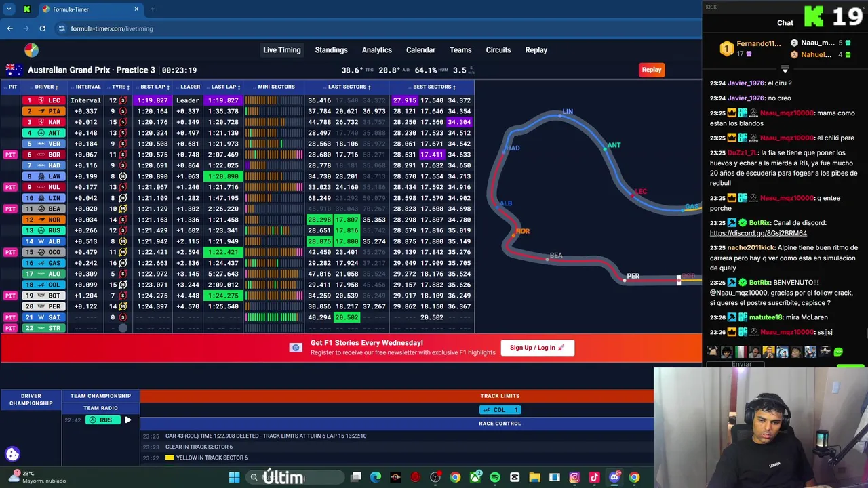Click the red Replay button
The image size is (868, 488).
(652, 70)
